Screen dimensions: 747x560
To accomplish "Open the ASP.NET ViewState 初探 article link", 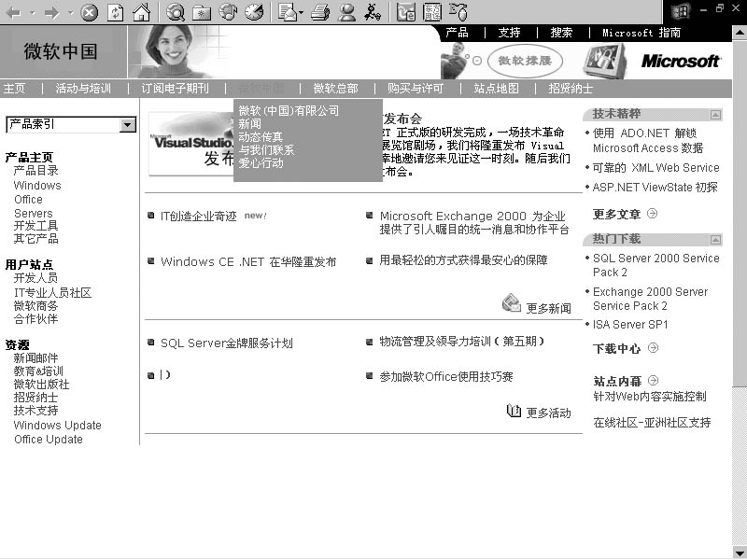I will (655, 188).
